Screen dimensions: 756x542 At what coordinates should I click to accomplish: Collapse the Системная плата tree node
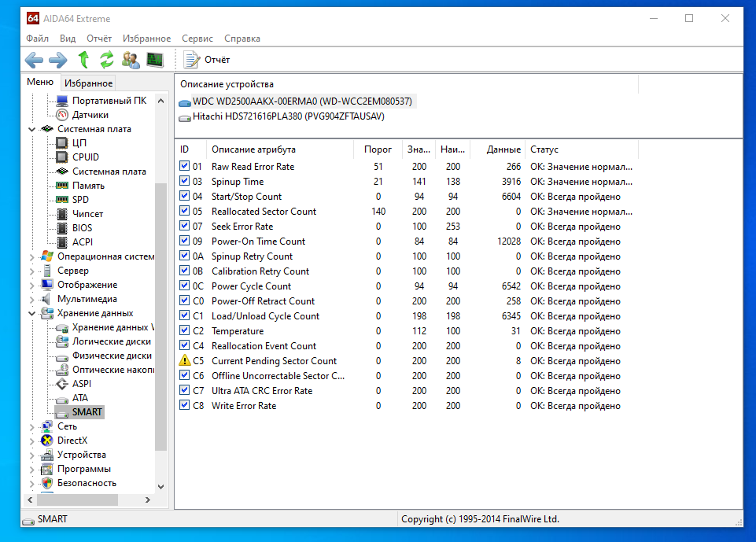32,129
